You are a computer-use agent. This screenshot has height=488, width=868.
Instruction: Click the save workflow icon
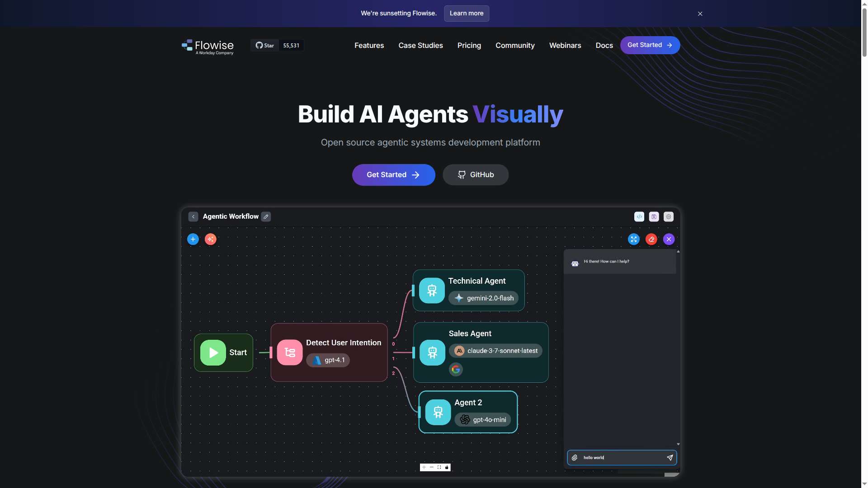654,216
